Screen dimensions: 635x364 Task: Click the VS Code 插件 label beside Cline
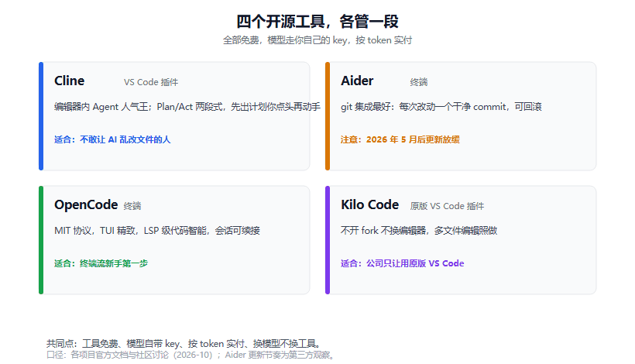coord(151,82)
